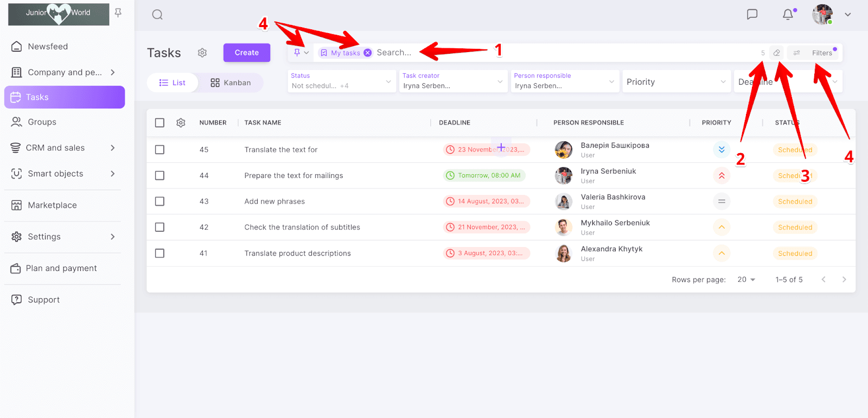This screenshot has height=418, width=868.
Task: Check the box for task 42
Action: tap(159, 227)
